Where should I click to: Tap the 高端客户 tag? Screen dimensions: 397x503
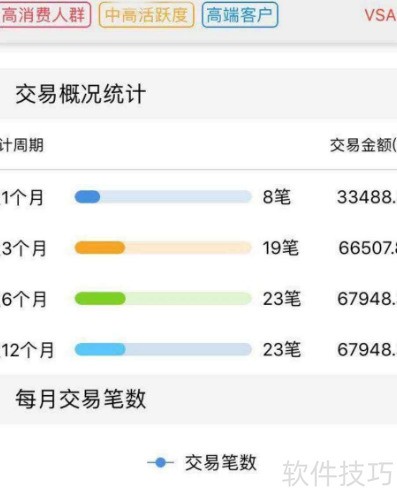(240, 15)
